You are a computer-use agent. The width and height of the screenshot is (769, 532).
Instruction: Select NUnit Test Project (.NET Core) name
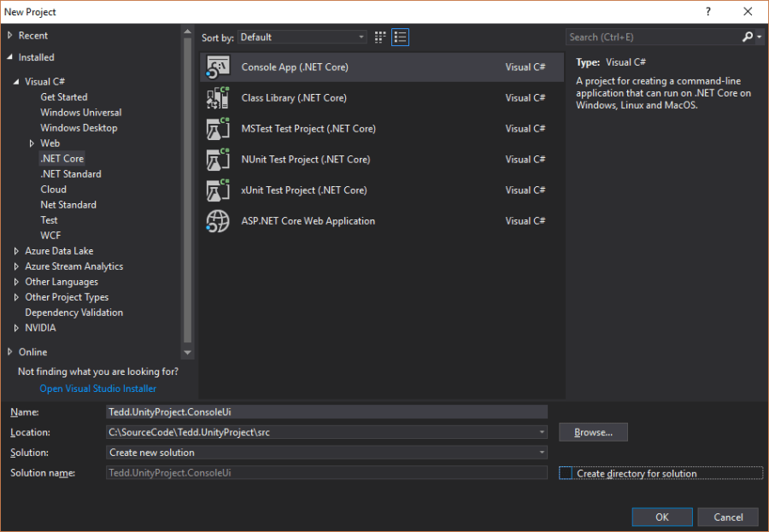pyautogui.click(x=306, y=160)
